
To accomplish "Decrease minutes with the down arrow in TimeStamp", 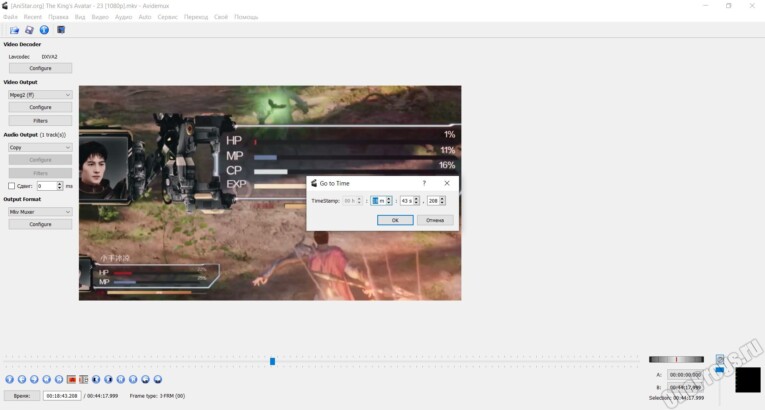I will coord(389,203).
